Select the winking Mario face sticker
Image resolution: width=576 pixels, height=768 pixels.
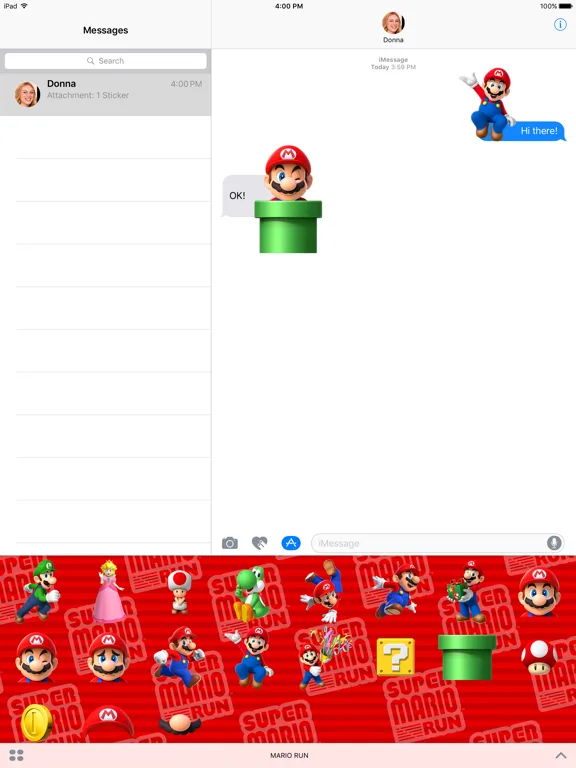pos(36,657)
